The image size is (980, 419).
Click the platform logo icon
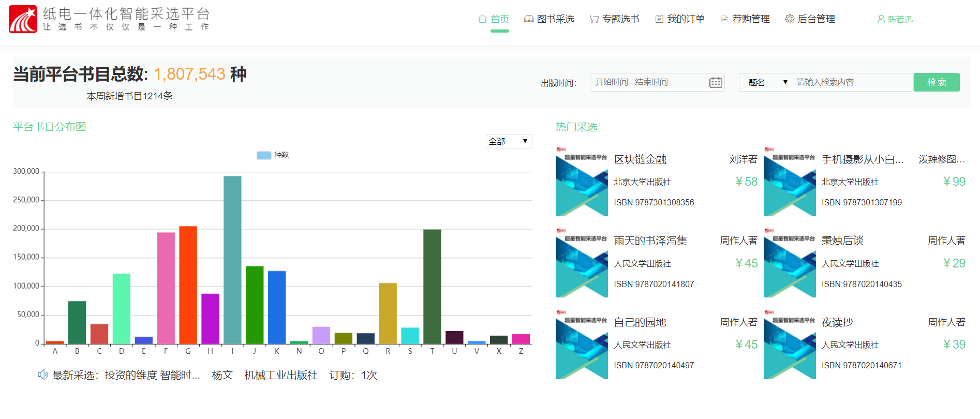coord(23,20)
